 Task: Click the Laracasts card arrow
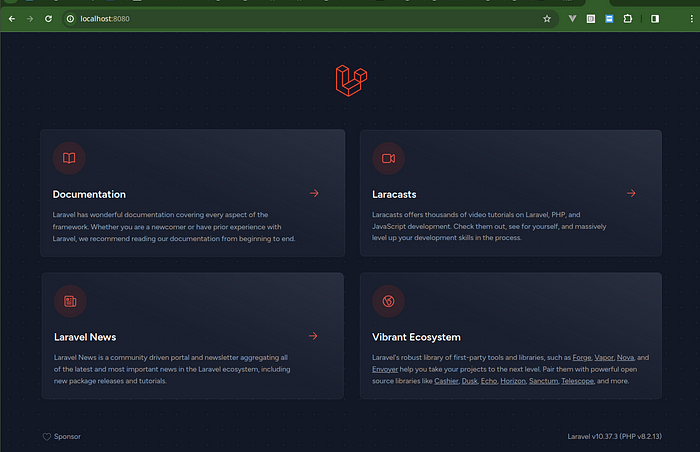coord(631,193)
